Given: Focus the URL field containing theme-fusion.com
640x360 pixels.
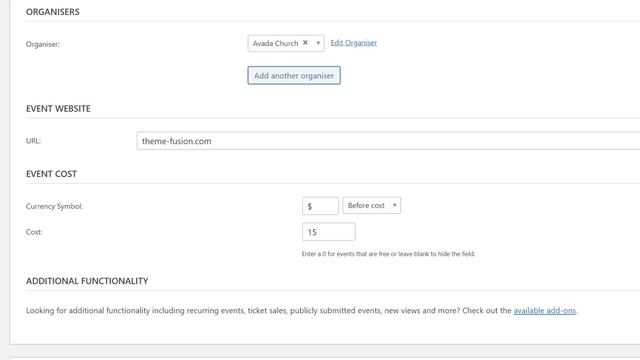Looking at the screenshot, I should (x=388, y=141).
